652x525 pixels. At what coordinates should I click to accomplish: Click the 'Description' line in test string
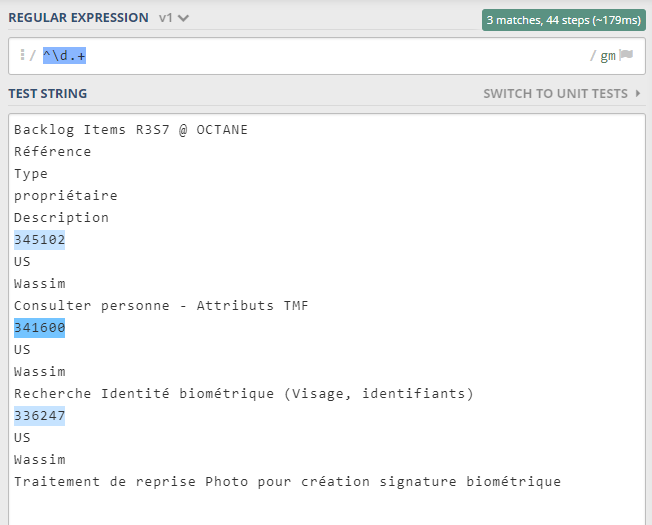pyautogui.click(x=61, y=218)
